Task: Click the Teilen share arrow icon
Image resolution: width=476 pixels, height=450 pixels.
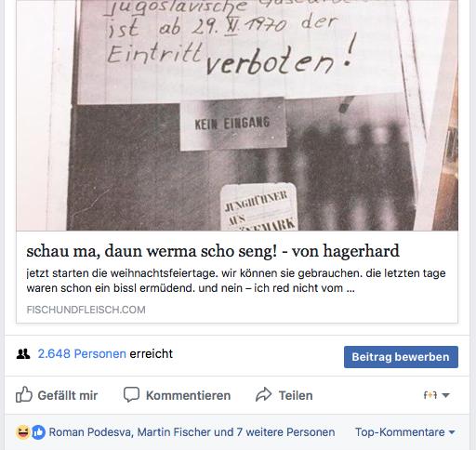Action: point(263,394)
